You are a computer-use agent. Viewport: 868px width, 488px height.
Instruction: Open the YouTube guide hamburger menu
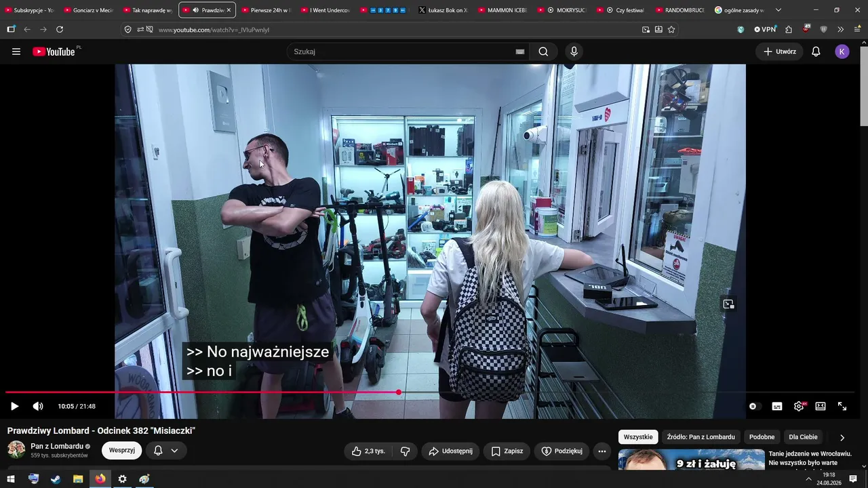16,52
